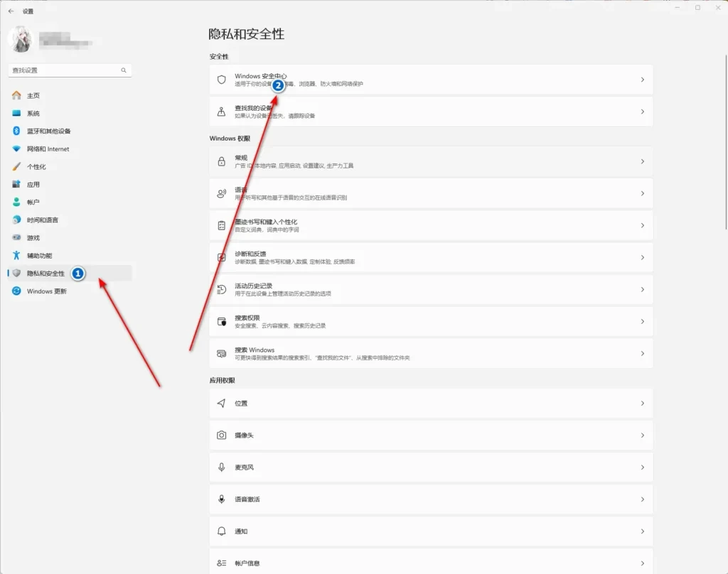Viewport: 728px width, 574px height.
Task: Click the bell icon for 通知
Action: click(x=222, y=531)
